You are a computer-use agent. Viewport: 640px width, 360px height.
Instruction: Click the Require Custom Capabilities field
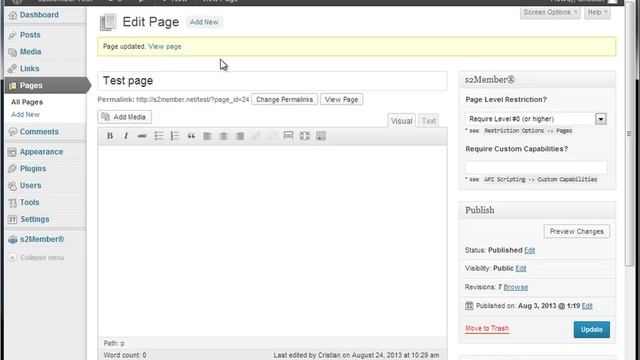[x=536, y=167]
